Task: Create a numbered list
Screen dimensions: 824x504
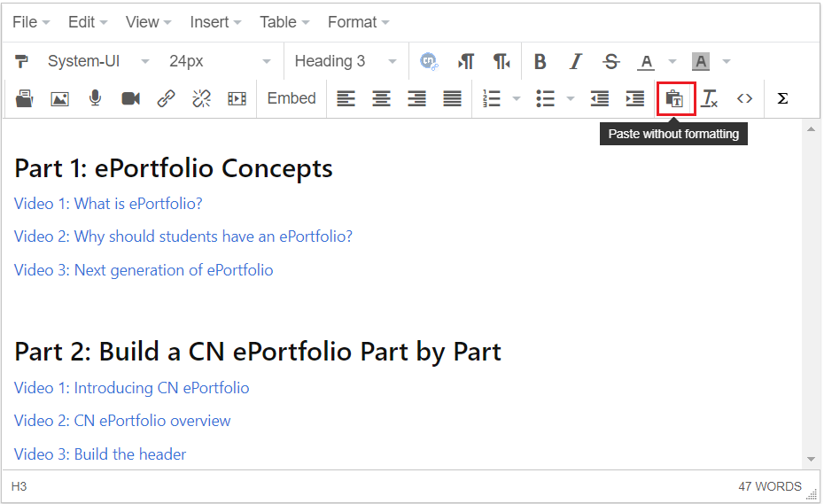Action: tap(492, 98)
